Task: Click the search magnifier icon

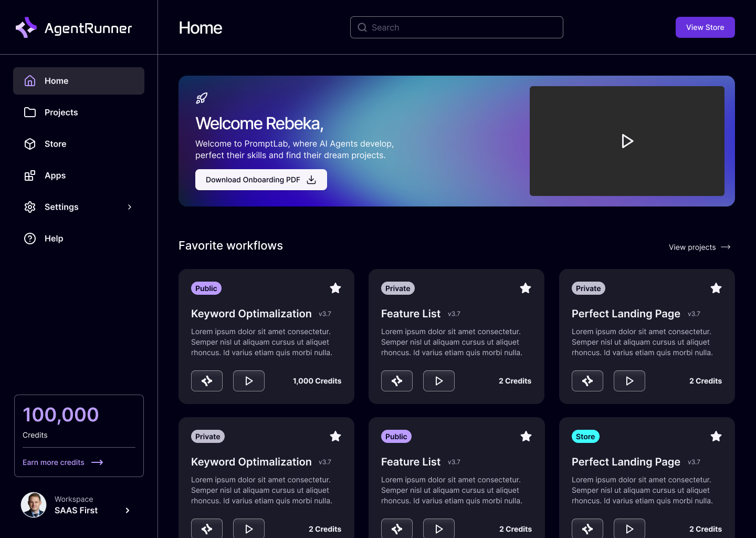Action: click(362, 27)
